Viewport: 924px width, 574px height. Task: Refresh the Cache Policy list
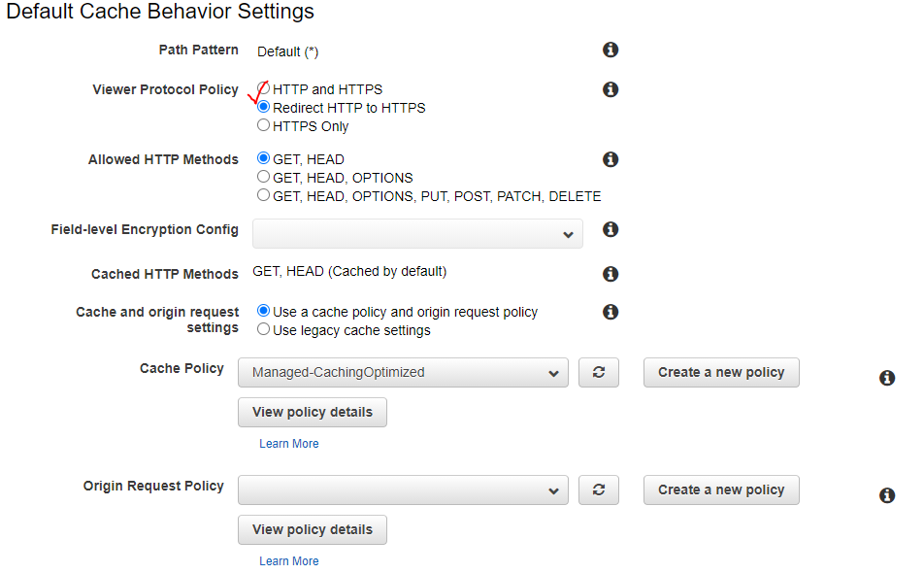[x=599, y=372]
